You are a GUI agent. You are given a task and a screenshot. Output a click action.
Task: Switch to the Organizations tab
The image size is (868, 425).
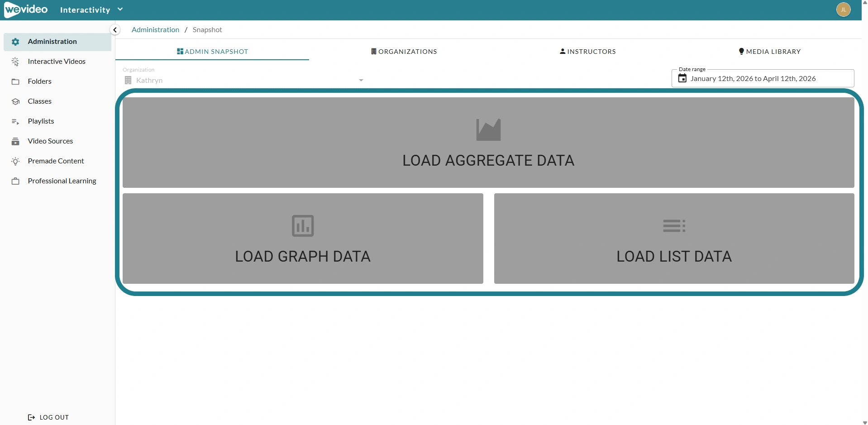click(404, 52)
